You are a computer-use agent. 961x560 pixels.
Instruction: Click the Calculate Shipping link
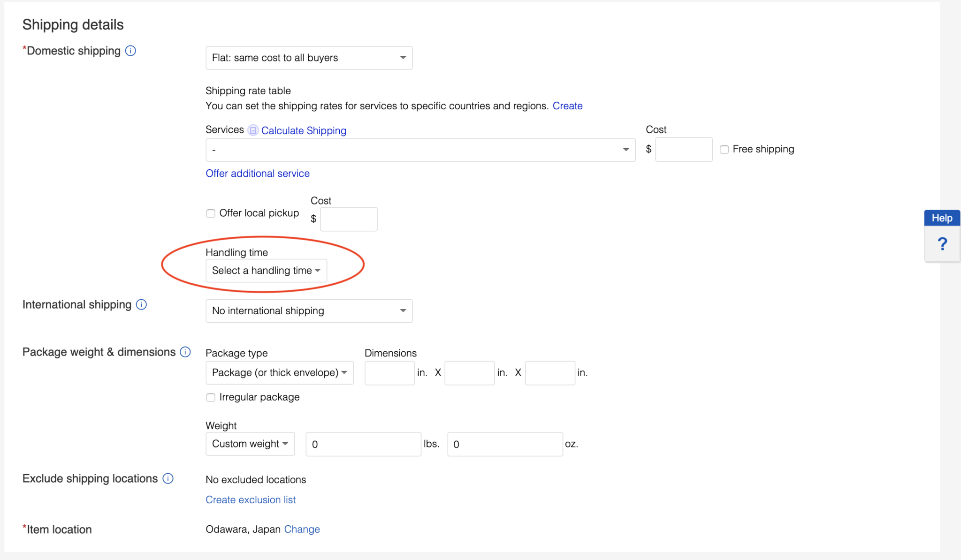[304, 130]
